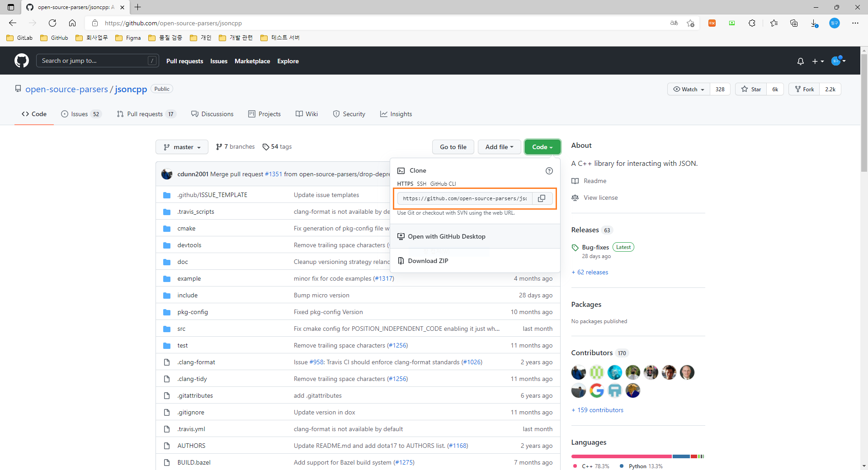Click the Google contributor avatar
The width and height of the screenshot is (868, 470).
point(596,390)
